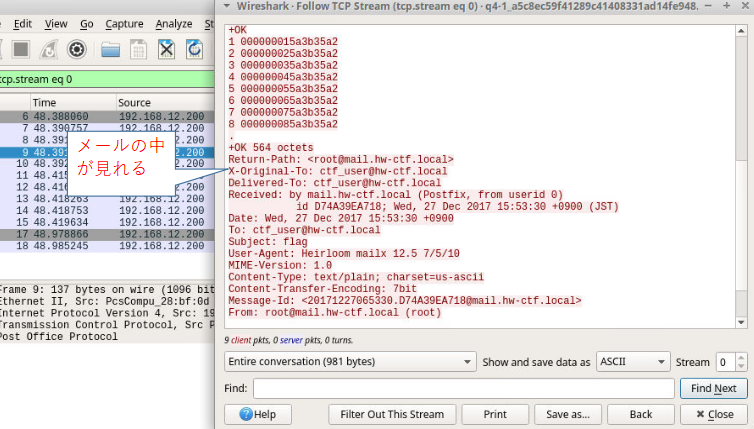Viewport: 754px width, 429px height.
Task: Click the +OK 564 octets line
Action: 271,148
